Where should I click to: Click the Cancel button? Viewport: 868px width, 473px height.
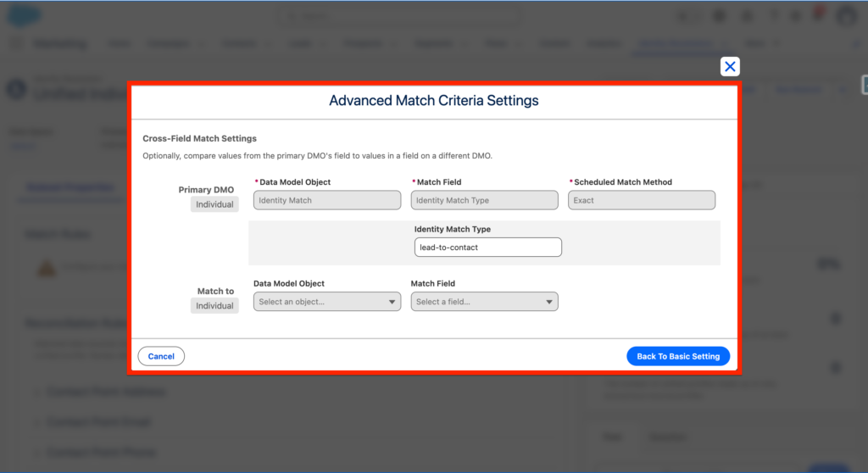161,356
